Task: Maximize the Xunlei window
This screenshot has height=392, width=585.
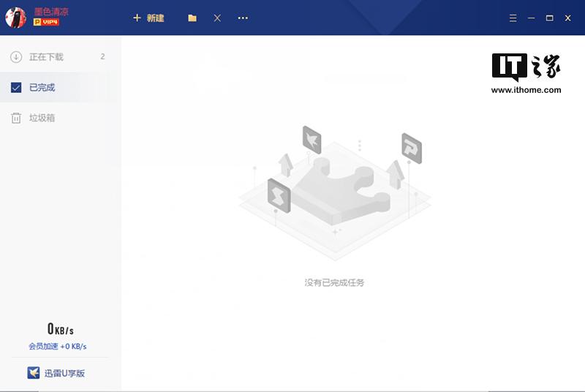Action: 549,18
